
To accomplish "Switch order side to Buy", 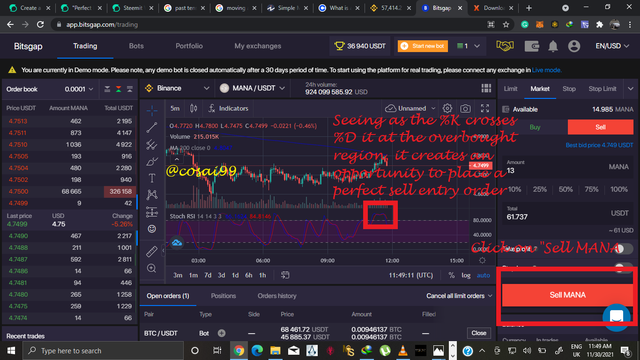I will point(535,127).
